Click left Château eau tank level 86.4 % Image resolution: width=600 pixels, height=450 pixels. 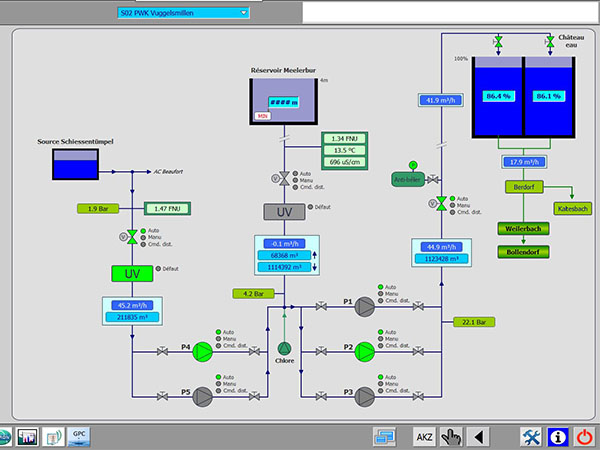coord(498,96)
